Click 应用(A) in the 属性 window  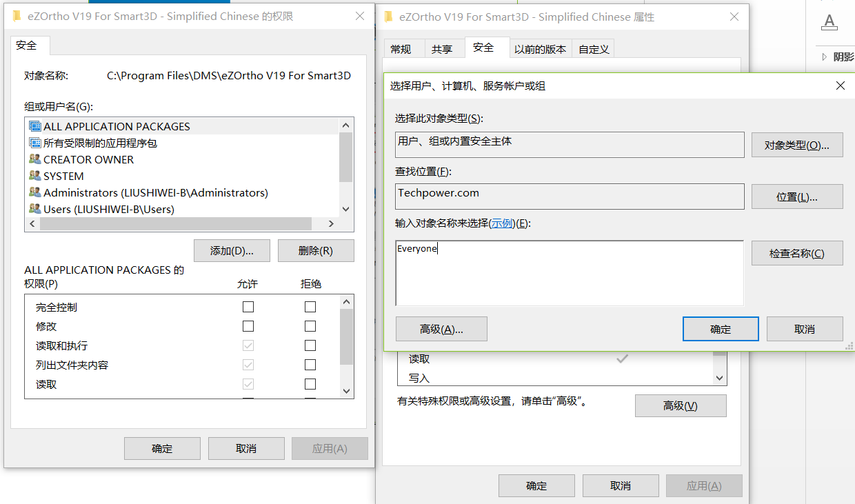[x=704, y=485]
